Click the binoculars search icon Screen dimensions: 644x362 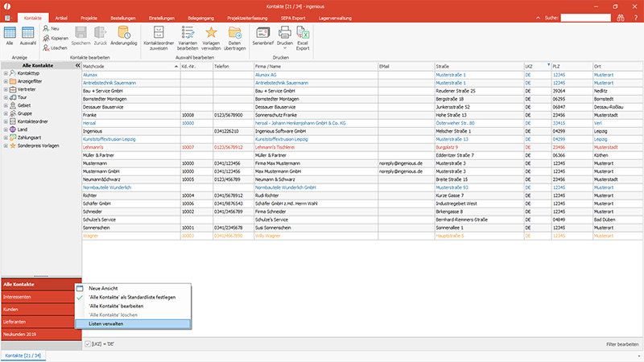[x=620, y=18]
